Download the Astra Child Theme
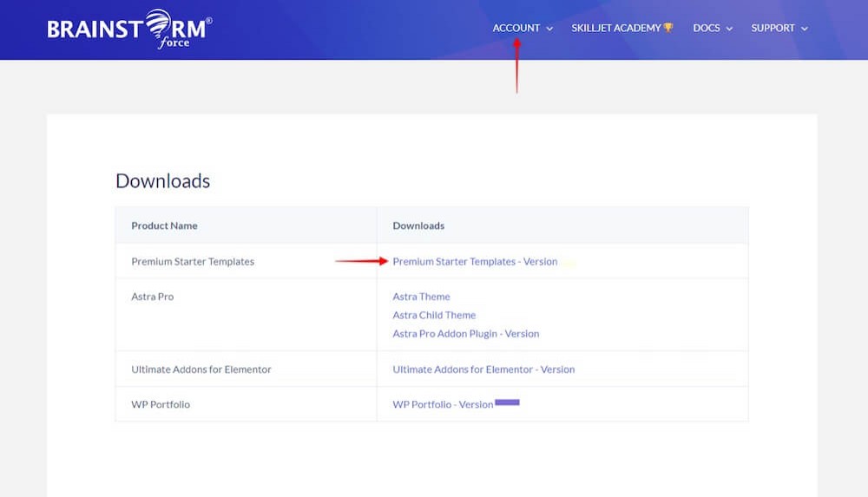868x497 pixels. pyautogui.click(x=434, y=315)
